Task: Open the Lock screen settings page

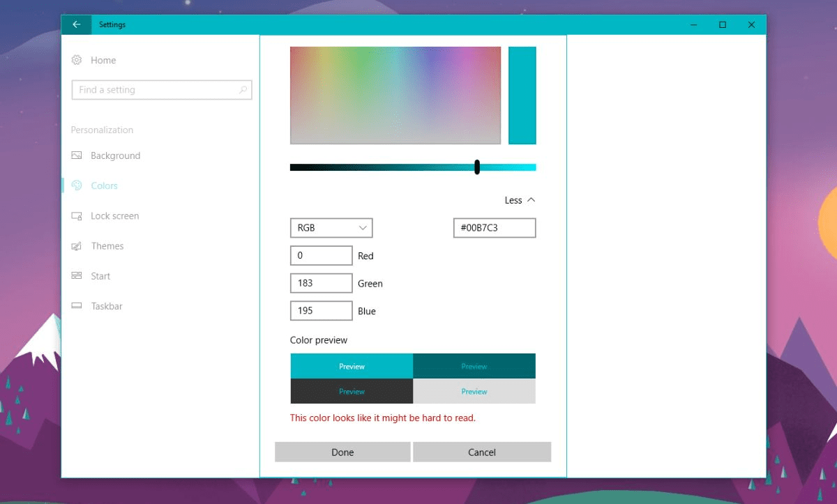Action: [x=114, y=216]
